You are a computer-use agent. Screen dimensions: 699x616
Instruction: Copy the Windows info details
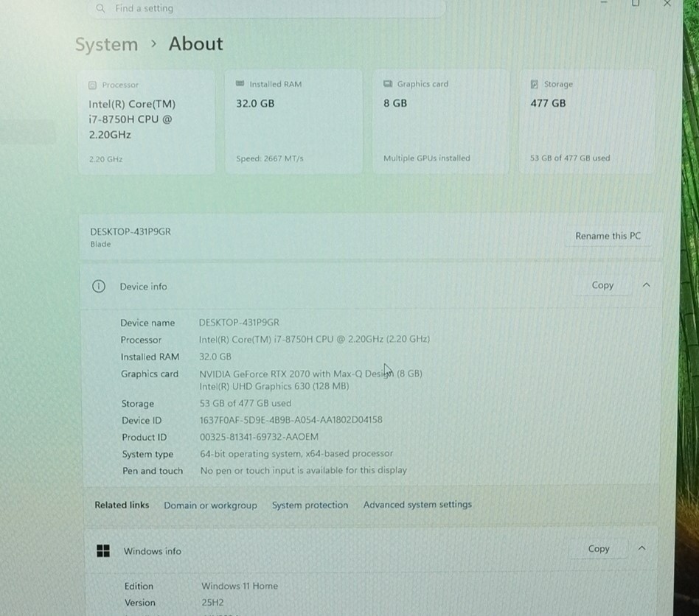(598, 549)
